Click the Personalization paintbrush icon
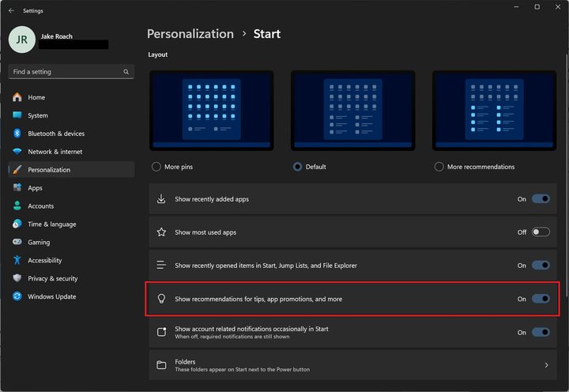The width and height of the screenshot is (569, 392). [17, 169]
